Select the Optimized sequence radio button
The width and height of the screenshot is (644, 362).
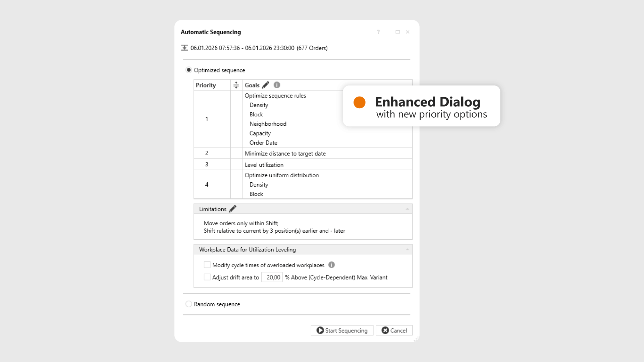[x=189, y=70]
